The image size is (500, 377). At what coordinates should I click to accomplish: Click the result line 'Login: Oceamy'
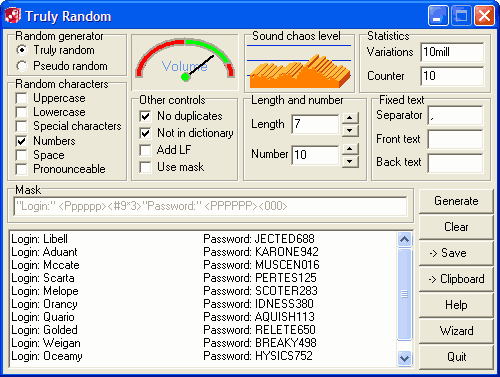[x=47, y=356]
